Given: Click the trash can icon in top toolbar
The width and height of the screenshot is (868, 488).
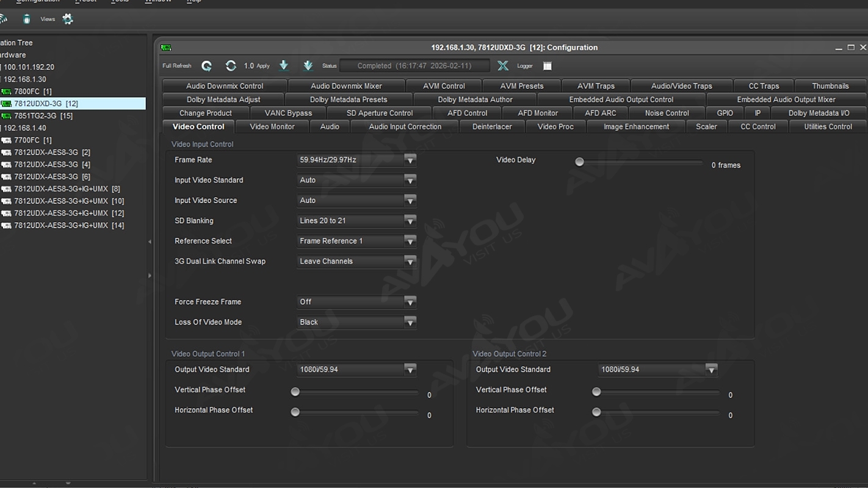Looking at the screenshot, I should [26, 19].
